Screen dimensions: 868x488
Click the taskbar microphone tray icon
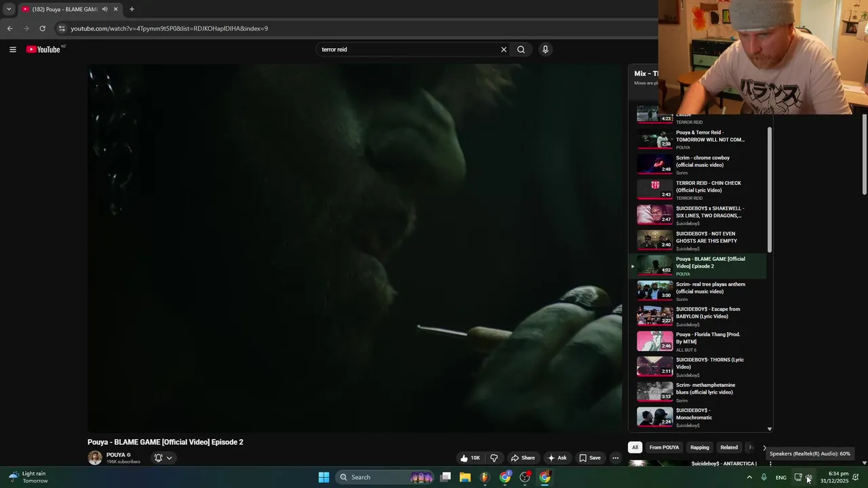(764, 477)
